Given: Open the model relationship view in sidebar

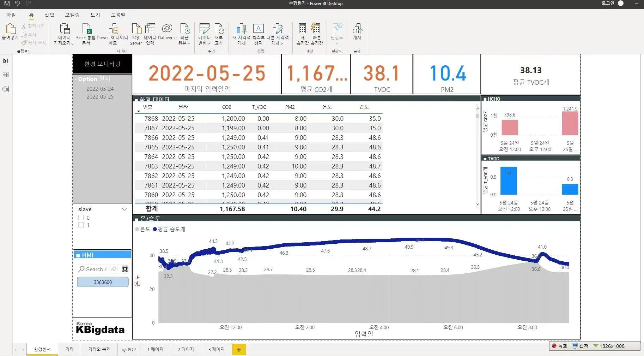Looking at the screenshot, I should click(x=6, y=89).
